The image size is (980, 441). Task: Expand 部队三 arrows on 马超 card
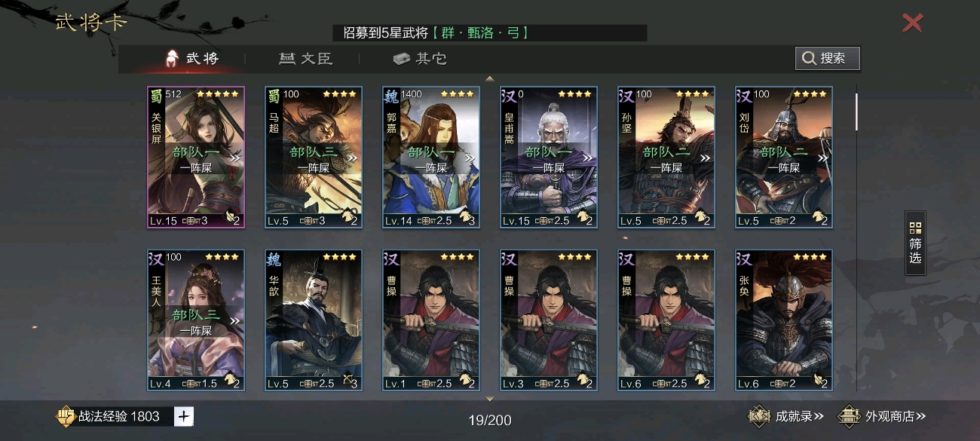(x=353, y=158)
